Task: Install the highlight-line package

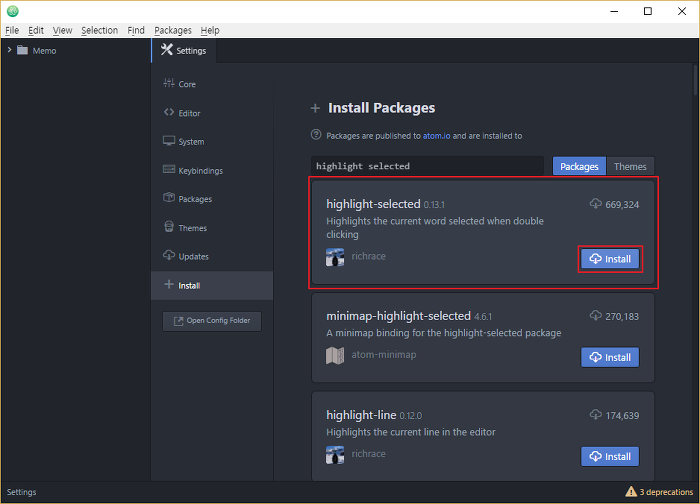Action: [610, 456]
